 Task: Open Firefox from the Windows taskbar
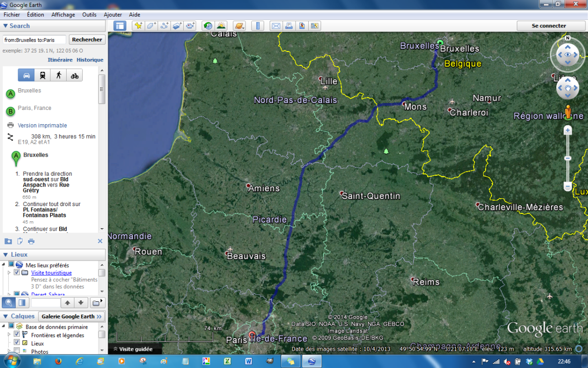tap(58, 361)
